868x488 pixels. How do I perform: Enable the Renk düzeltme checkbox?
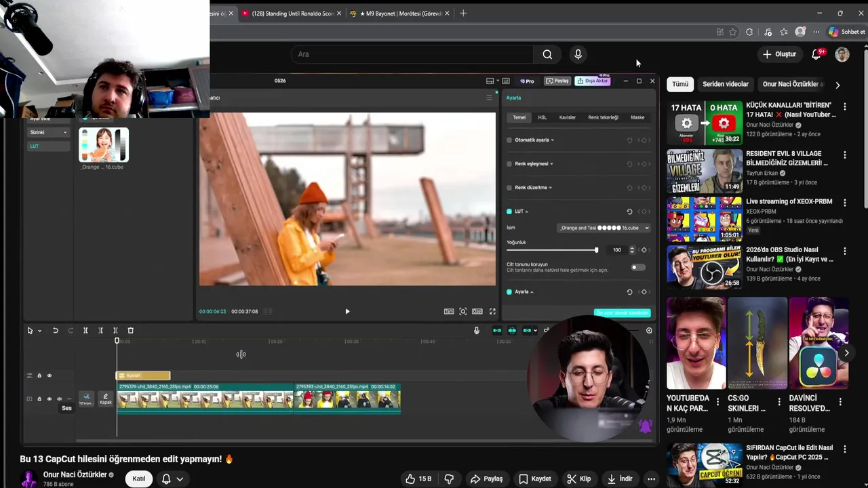[x=509, y=188]
